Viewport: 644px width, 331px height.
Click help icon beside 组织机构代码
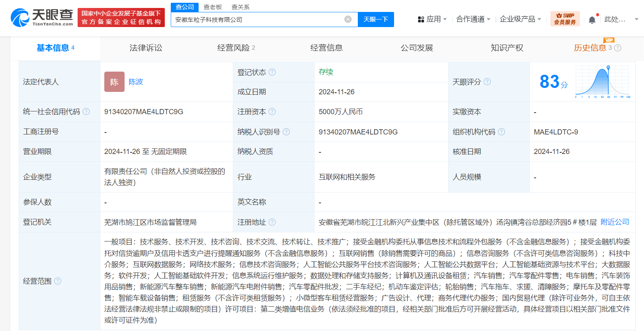(x=502, y=132)
